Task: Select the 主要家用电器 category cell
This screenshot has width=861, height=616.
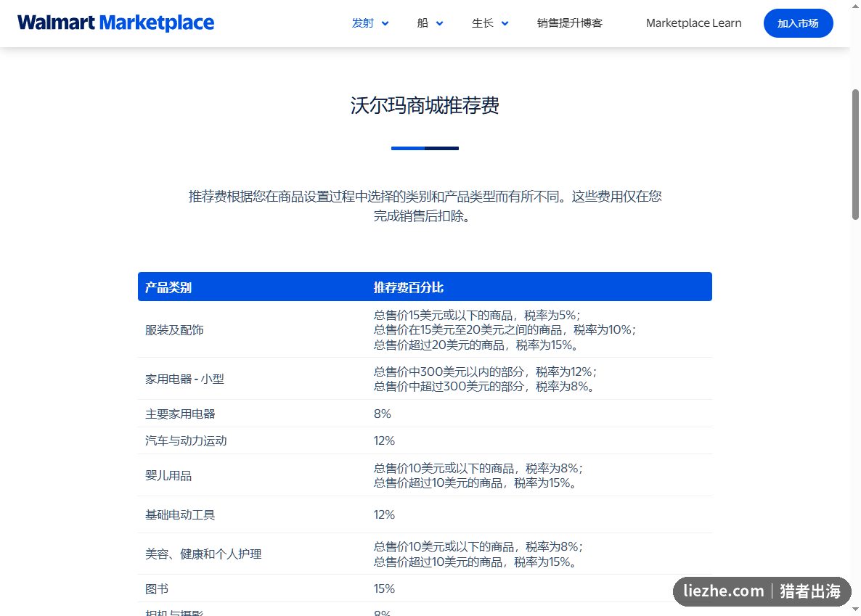Action: tap(180, 414)
